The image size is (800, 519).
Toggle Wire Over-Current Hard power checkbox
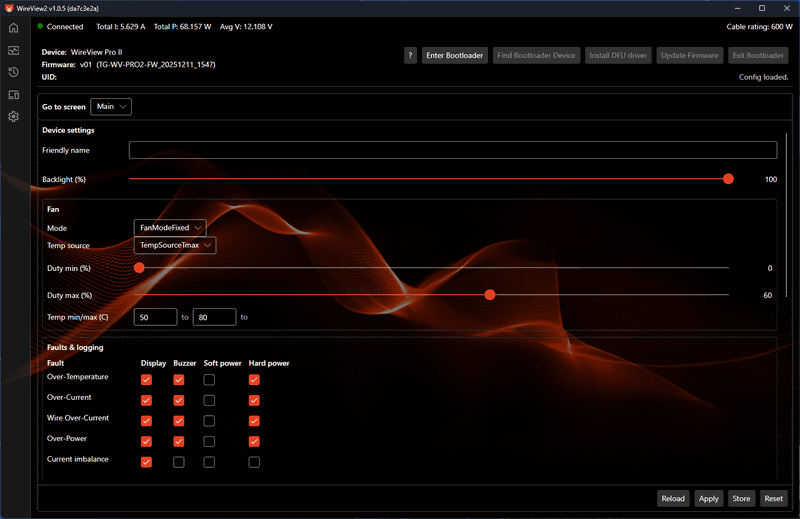(x=254, y=421)
